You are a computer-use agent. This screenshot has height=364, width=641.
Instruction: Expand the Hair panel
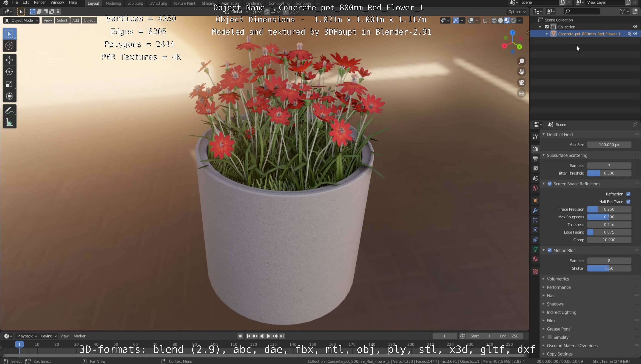550,296
